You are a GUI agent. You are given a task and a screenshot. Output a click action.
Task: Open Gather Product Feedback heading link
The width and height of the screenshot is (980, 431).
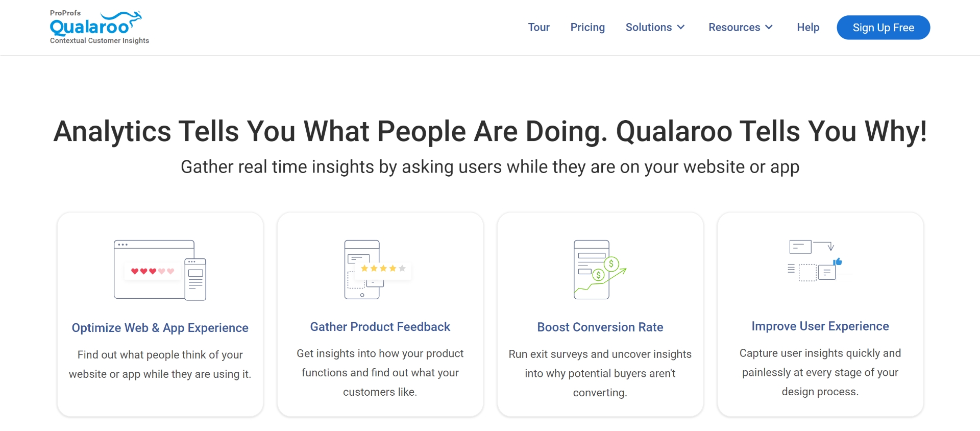(380, 327)
